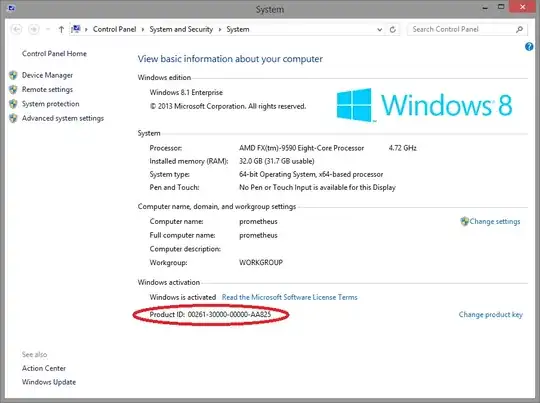Screen dimensions: 540x403
Task: Open Advanced system settings
Action: click(x=63, y=118)
